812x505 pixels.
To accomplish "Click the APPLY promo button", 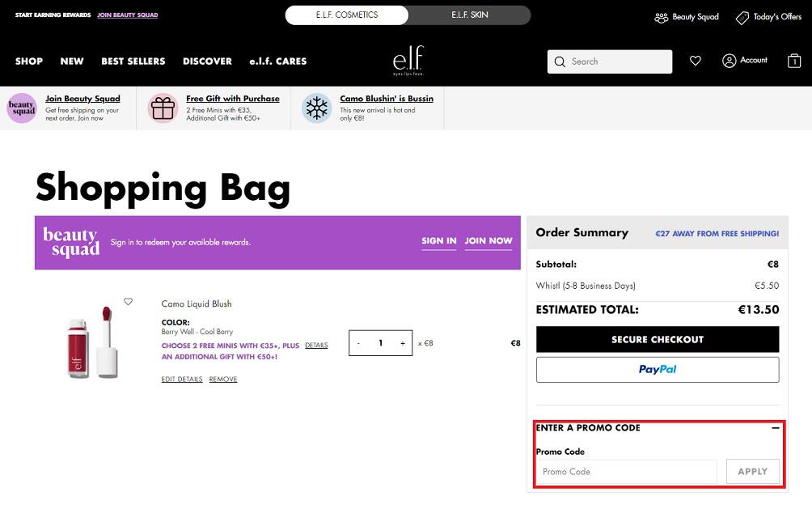I will pyautogui.click(x=752, y=471).
